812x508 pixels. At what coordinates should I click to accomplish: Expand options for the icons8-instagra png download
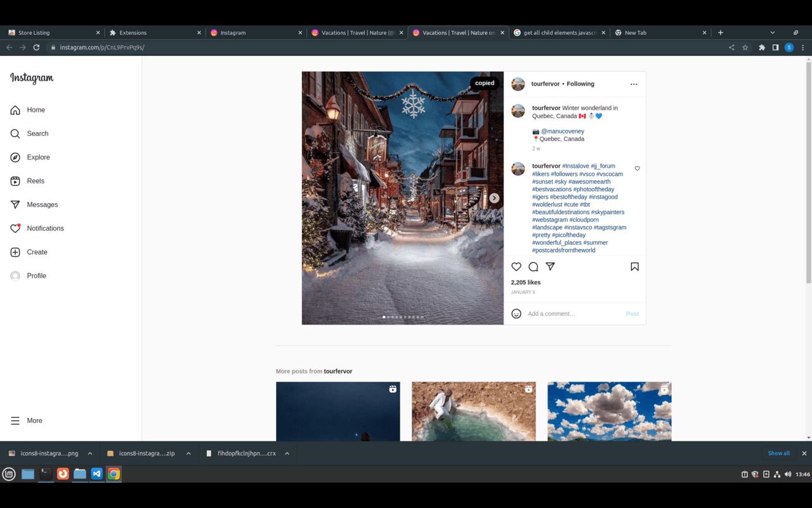click(x=89, y=453)
